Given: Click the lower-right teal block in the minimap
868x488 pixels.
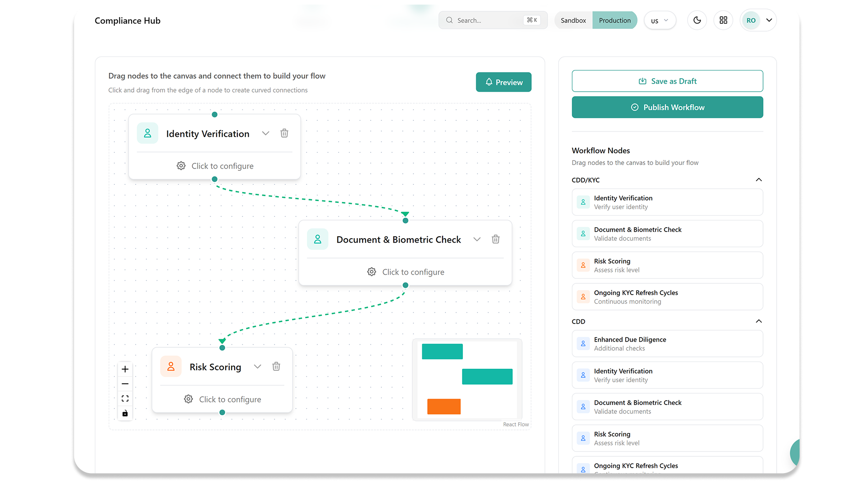Looking at the screenshot, I should pos(487,377).
